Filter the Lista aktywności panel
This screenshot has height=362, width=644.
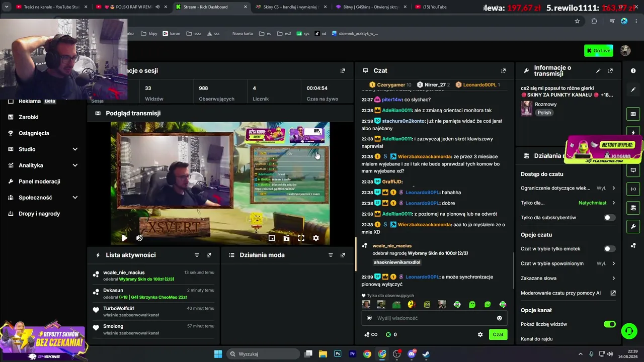197,255
